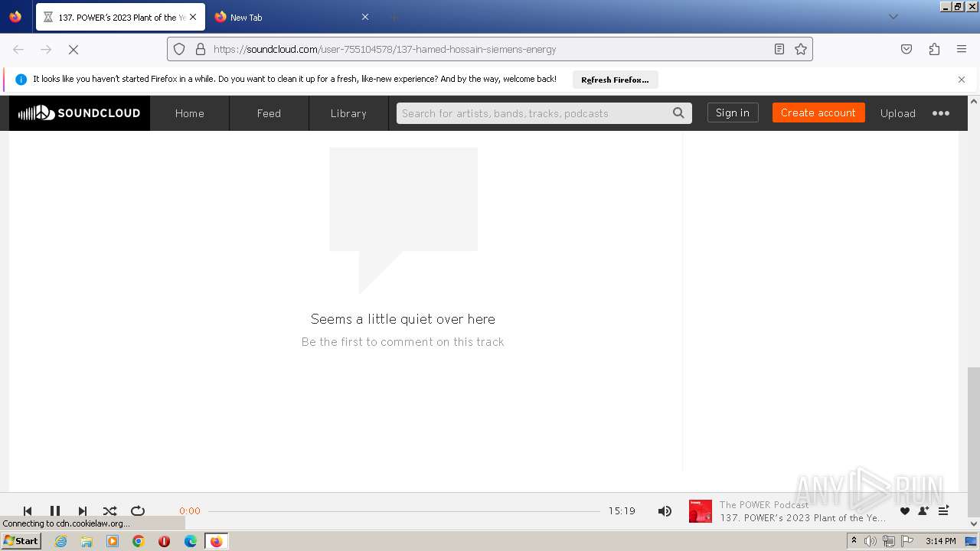Bookmark this page with star icon
This screenshot has width=980, height=551.
pos(801,49)
